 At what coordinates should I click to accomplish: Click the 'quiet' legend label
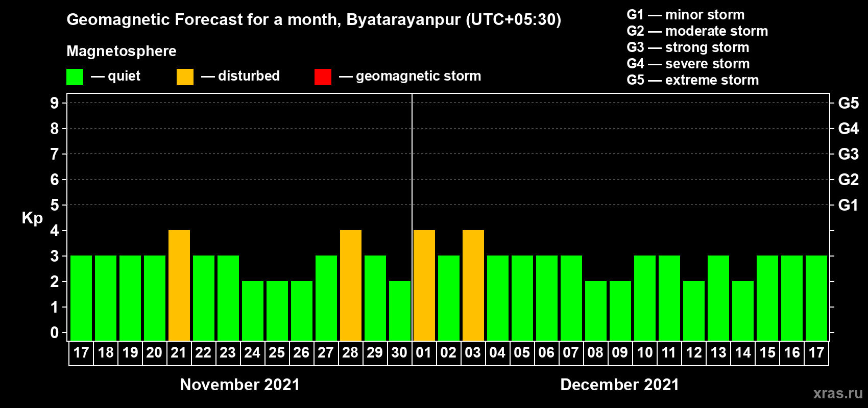pos(124,76)
